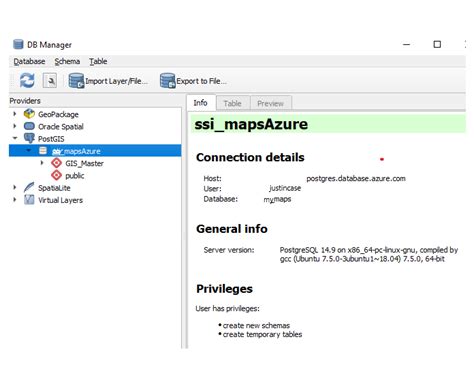Open the Schema menu
474x384 pixels.
pyautogui.click(x=67, y=61)
